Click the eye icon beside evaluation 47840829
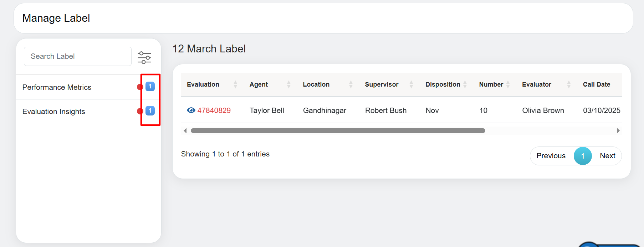 click(191, 110)
